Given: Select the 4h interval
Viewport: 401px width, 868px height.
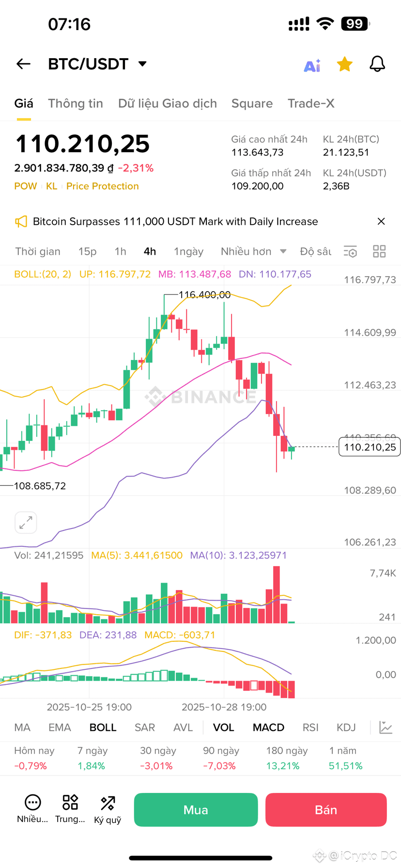Looking at the screenshot, I should [150, 251].
